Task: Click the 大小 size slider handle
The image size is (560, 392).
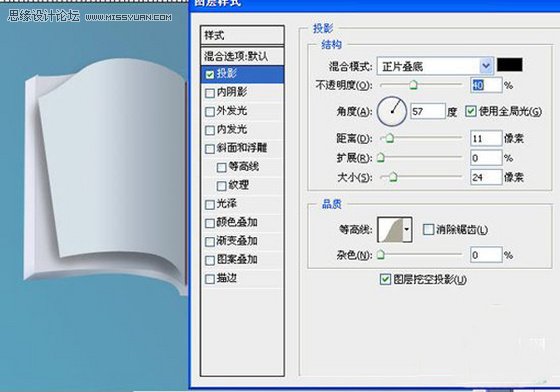Action: (x=393, y=177)
